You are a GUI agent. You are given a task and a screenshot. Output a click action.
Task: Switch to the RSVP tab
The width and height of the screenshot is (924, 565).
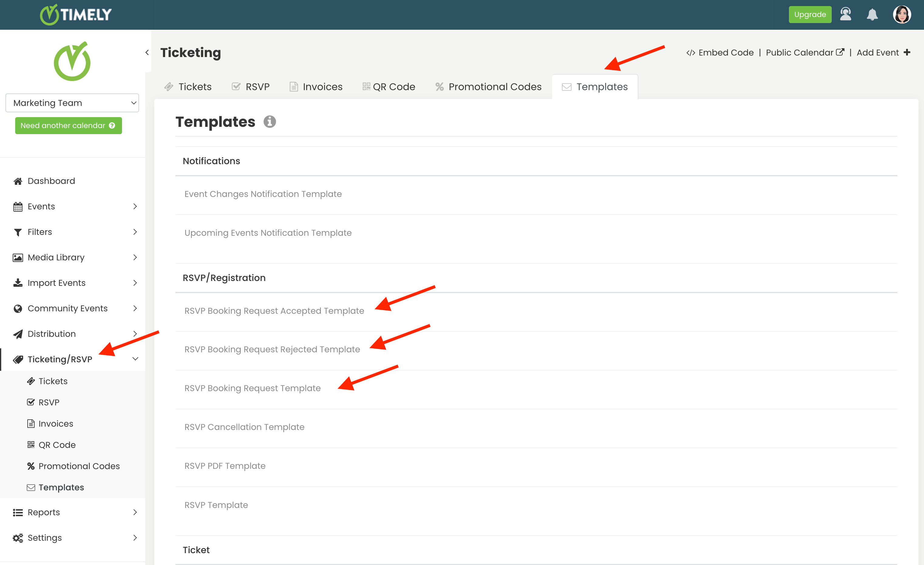[x=251, y=87]
